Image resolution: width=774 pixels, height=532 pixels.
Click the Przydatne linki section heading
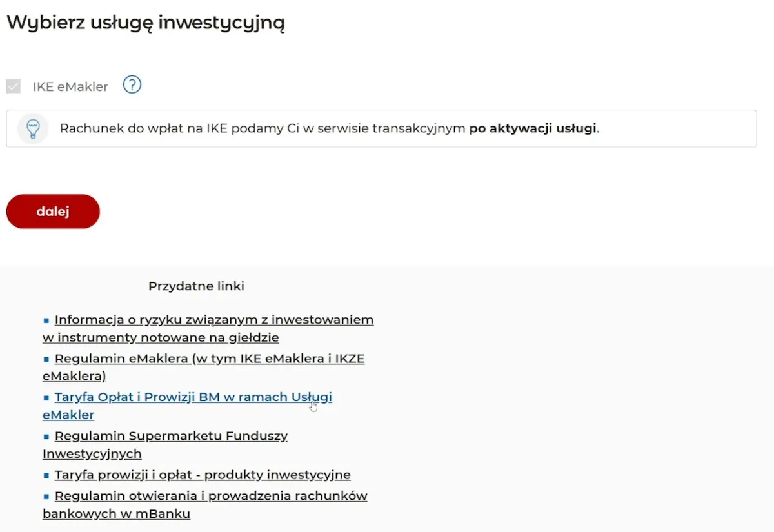197,286
